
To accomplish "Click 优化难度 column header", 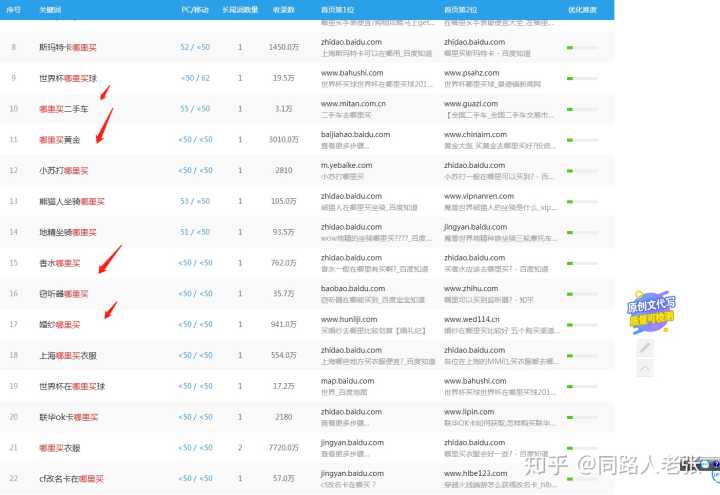I will tap(582, 9).
